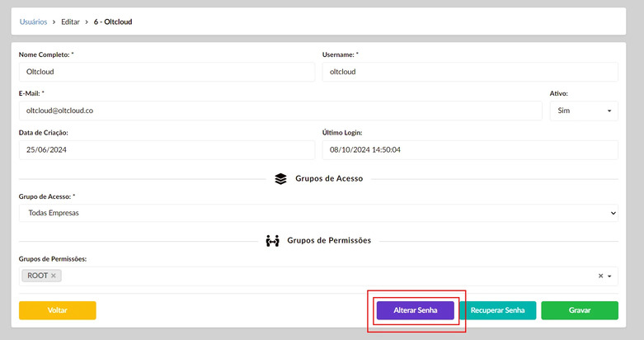
Task: Click the Grupos de Acesso layers icon
Action: (x=280, y=178)
